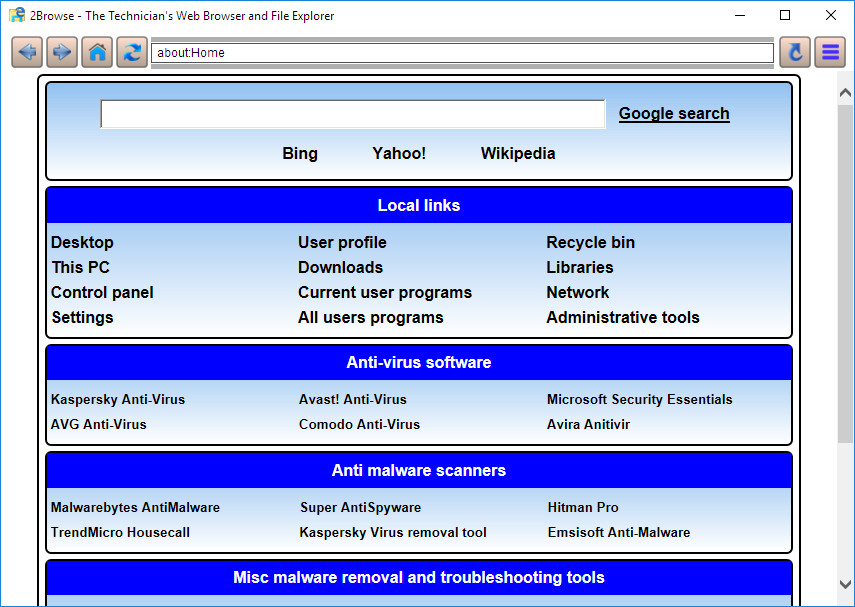Click the Kaspersky Anti-Virus link
Viewport: 855px width, 607px height.
[x=118, y=399]
